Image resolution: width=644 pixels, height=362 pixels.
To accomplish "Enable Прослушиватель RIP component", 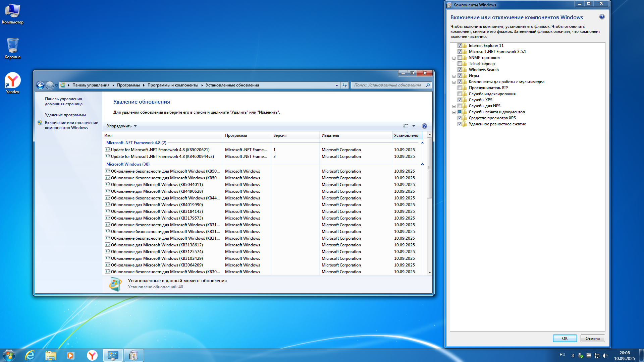I will (x=460, y=87).
